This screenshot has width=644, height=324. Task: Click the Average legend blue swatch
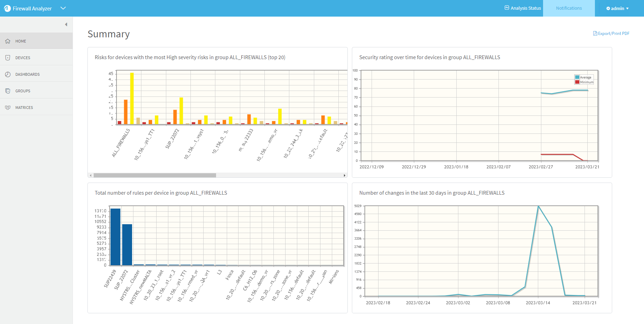point(577,77)
